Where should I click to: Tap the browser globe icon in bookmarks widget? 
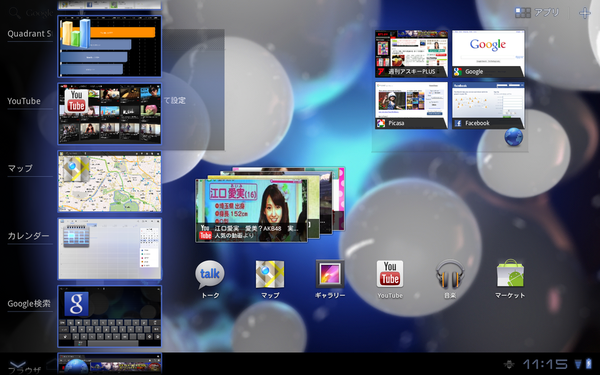click(513, 137)
